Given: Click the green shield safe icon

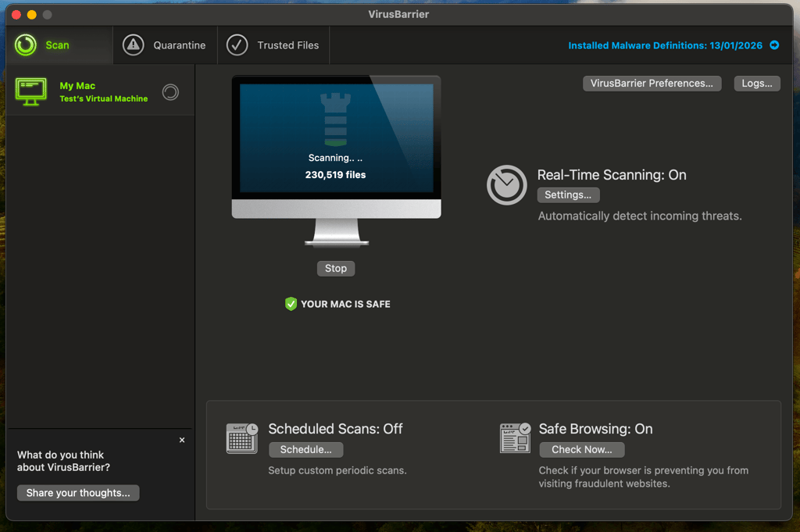Looking at the screenshot, I should (x=291, y=304).
